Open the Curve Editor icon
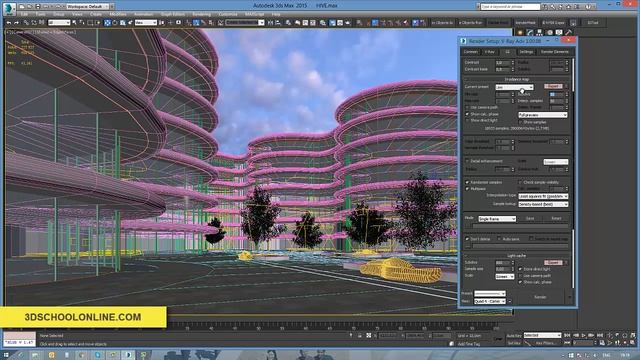 (x=305, y=22)
